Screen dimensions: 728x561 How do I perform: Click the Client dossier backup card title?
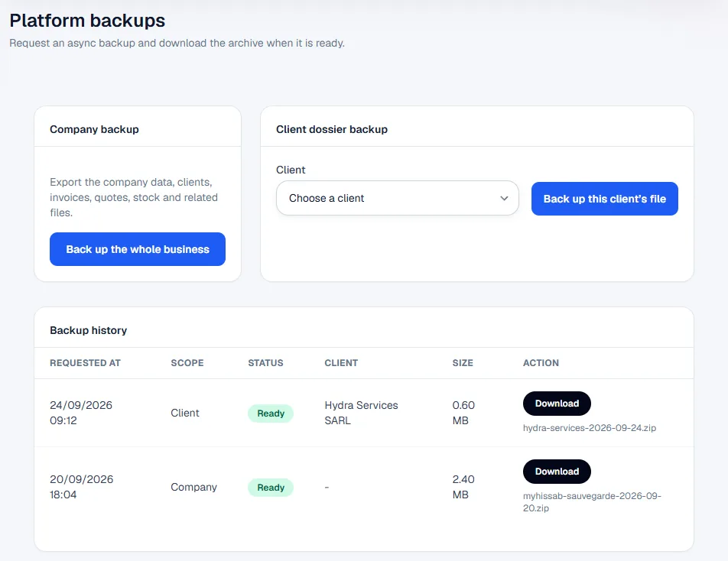coord(332,129)
